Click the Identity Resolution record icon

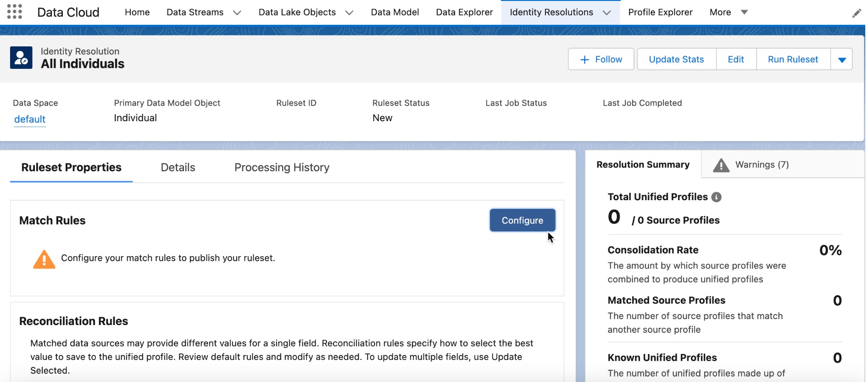pyautogui.click(x=21, y=58)
